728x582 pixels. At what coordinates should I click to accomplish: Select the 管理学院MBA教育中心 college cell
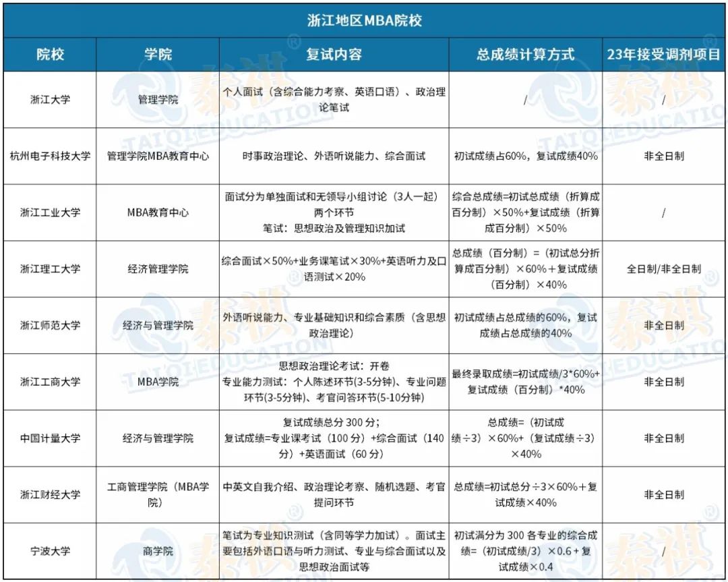[158, 156]
